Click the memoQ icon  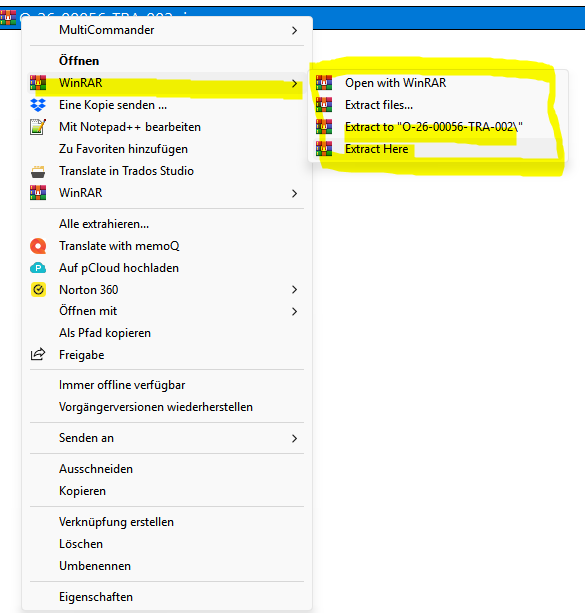38,246
